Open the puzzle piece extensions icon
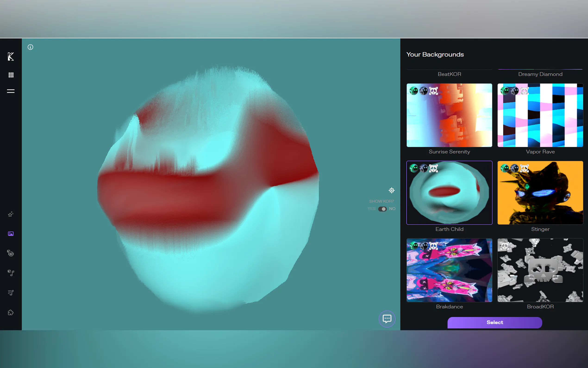 [11, 313]
